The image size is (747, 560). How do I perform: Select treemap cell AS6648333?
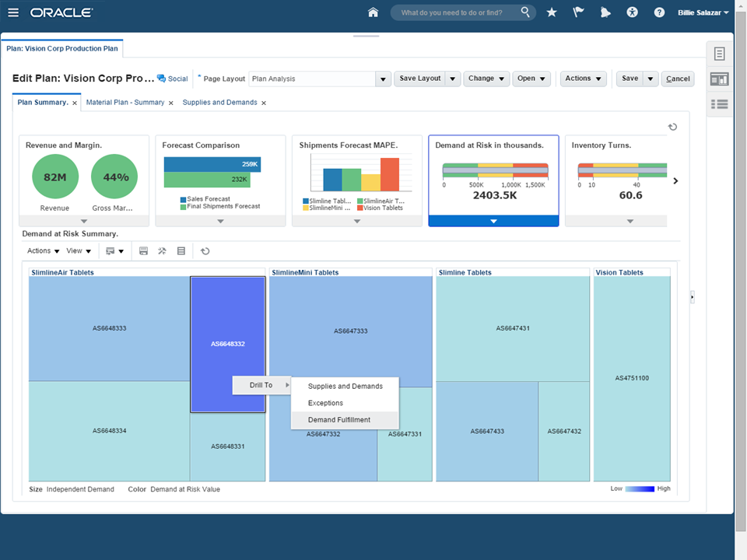click(110, 328)
